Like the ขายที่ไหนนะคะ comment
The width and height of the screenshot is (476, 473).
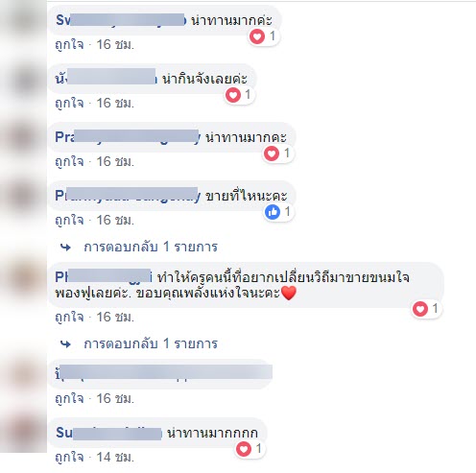[x=69, y=220]
